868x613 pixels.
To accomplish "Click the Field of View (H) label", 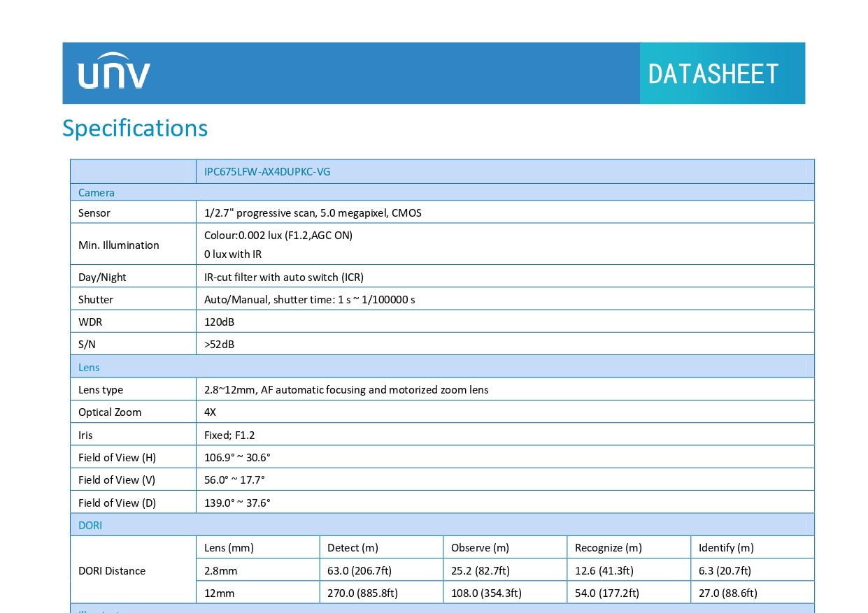I will point(117,457).
